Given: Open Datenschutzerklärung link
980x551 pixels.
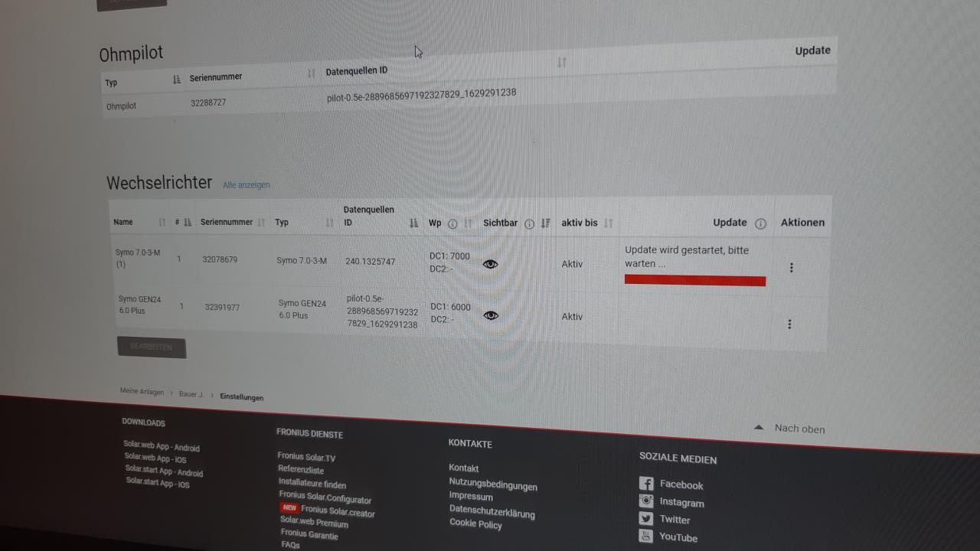Looking at the screenshot, I should pyautogui.click(x=492, y=511).
